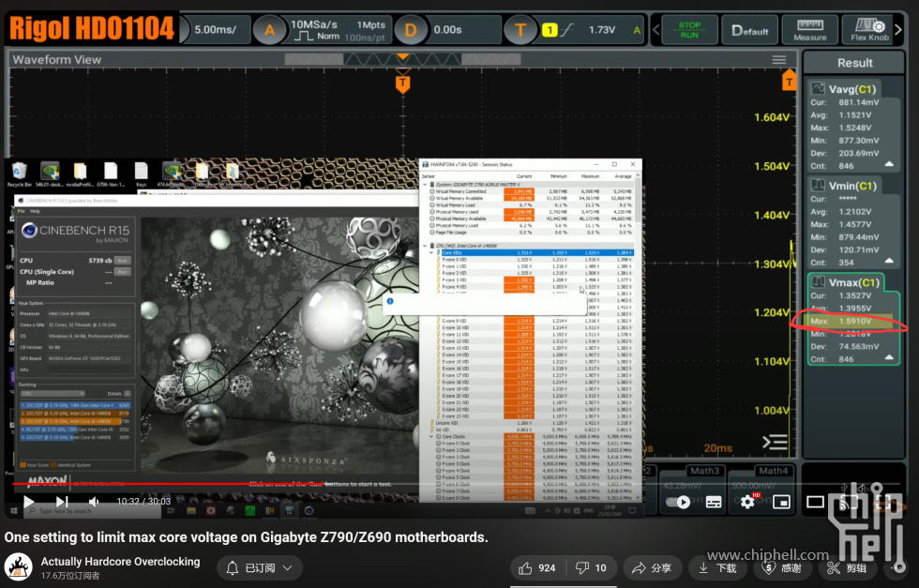919x588 pixels.
Task: Click the Default button
Action: click(749, 31)
